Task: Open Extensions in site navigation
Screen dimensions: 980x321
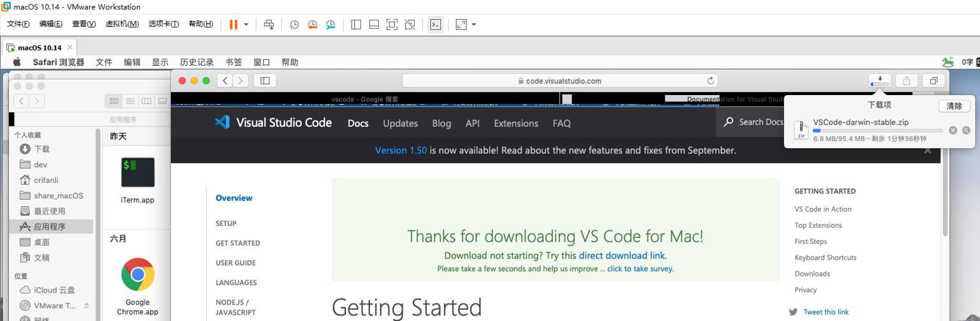Action: click(x=516, y=123)
